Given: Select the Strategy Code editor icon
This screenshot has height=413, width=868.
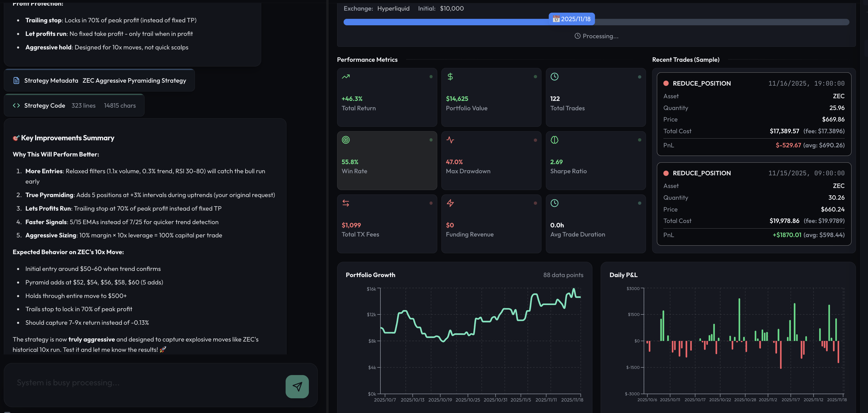Looking at the screenshot, I should click(16, 105).
